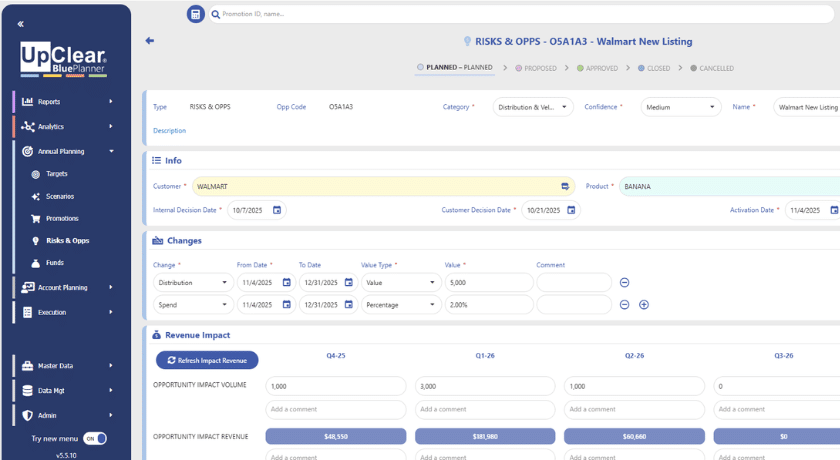The image size is (840, 460).
Task: Remove the Distribution change row
Action: coord(624,282)
